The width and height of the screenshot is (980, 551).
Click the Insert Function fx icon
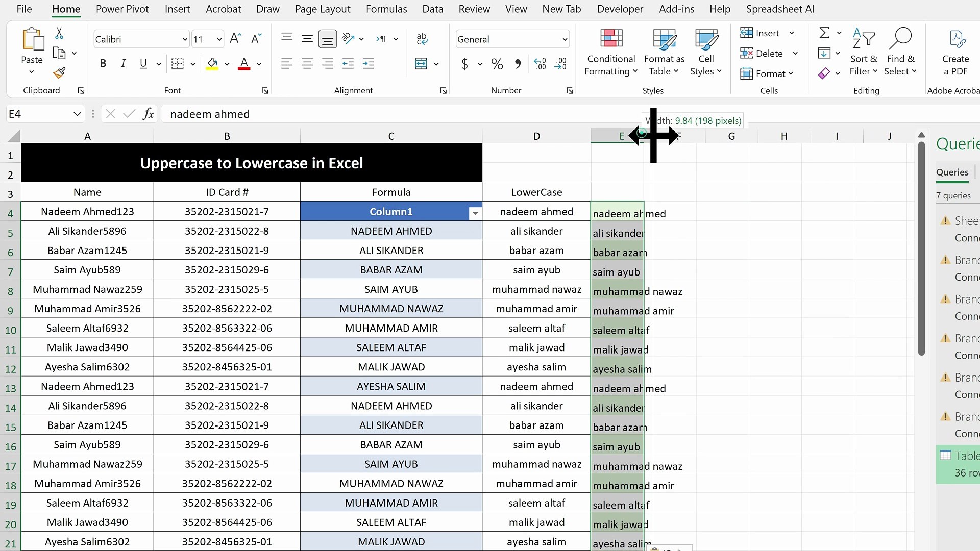pyautogui.click(x=148, y=114)
